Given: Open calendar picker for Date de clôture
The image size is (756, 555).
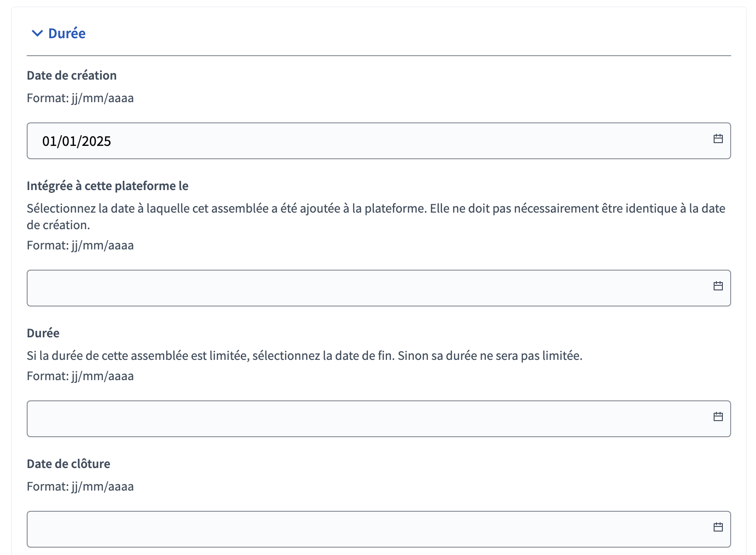Looking at the screenshot, I should (x=718, y=527).
